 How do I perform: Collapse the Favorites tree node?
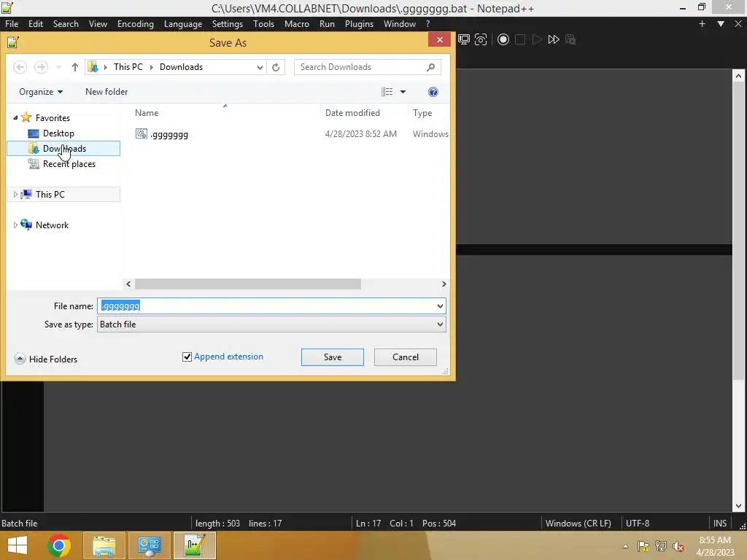tap(15, 117)
